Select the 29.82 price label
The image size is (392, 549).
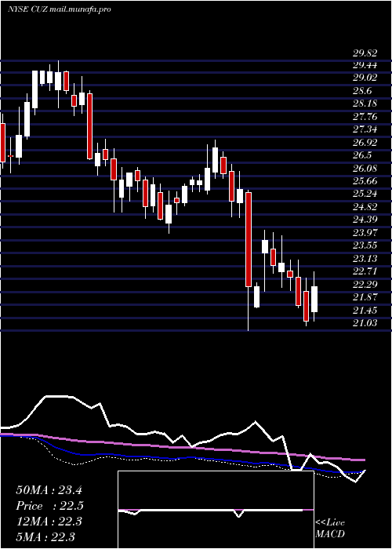[x=365, y=53]
